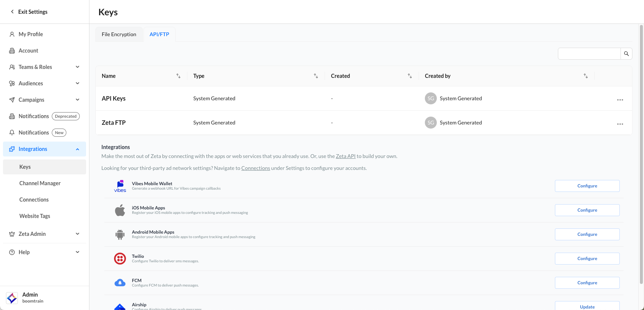Viewport: 644px width, 310px height.
Task: Sort the table by Name column
Action: (178, 76)
